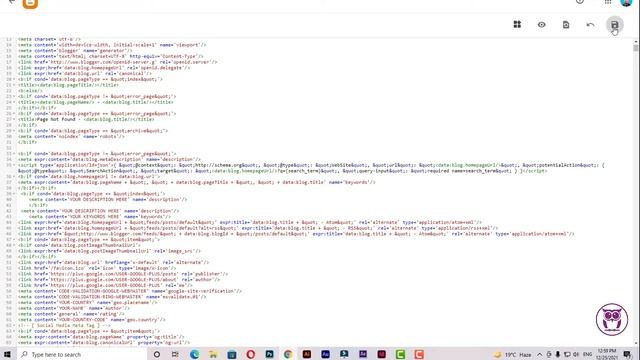Open the green C taskbar icon
Image resolution: width=640 pixels, height=360 pixels.
pyautogui.click(x=400, y=354)
